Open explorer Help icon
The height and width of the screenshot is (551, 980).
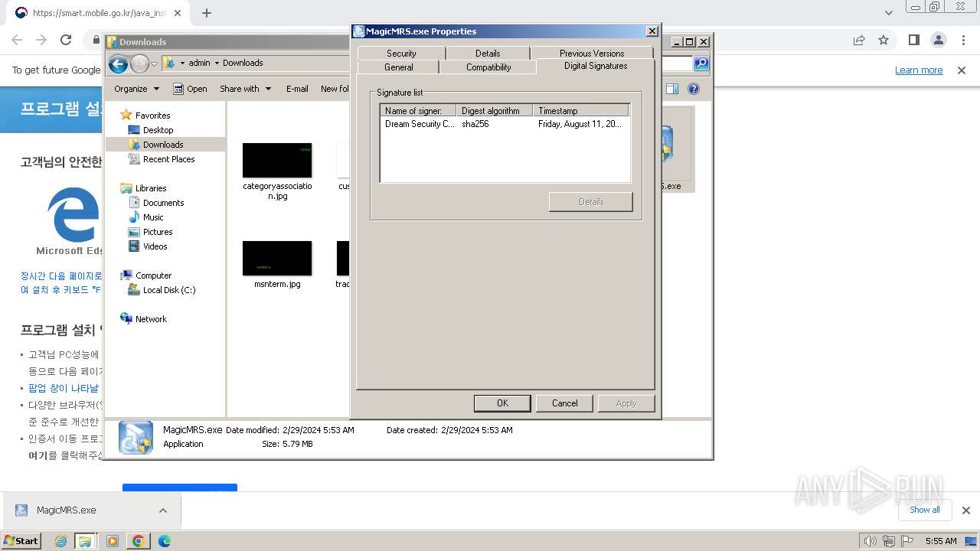[694, 89]
